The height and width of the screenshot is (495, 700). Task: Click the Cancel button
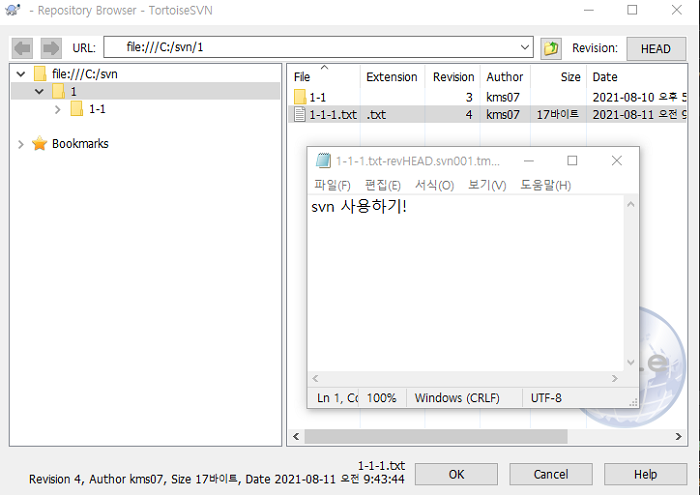click(x=550, y=474)
